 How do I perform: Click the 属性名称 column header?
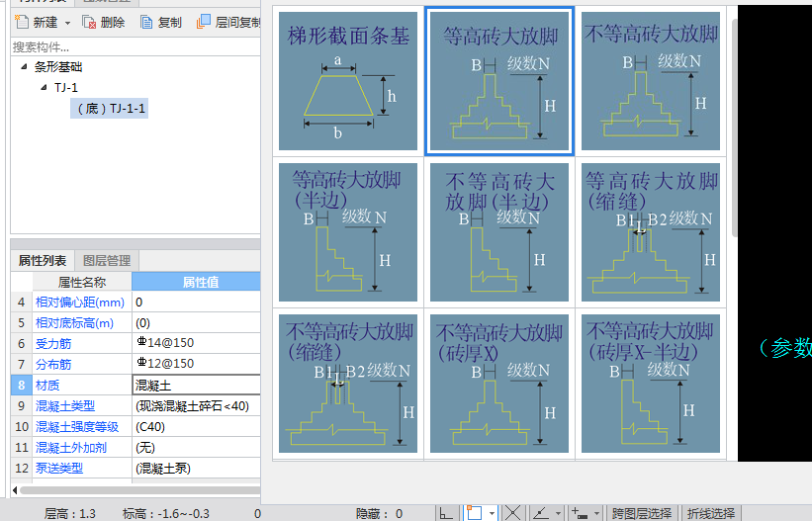pos(82,282)
